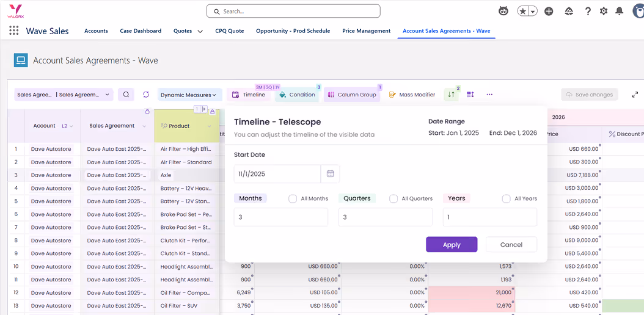The width and height of the screenshot is (644, 315).
Task: Click the global Search box
Action: click(x=293, y=12)
